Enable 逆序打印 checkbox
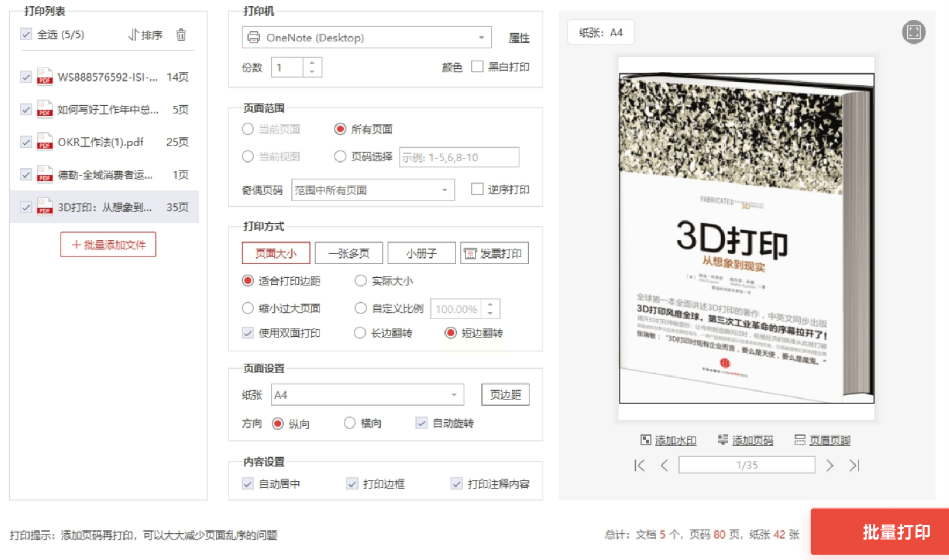 click(x=477, y=189)
